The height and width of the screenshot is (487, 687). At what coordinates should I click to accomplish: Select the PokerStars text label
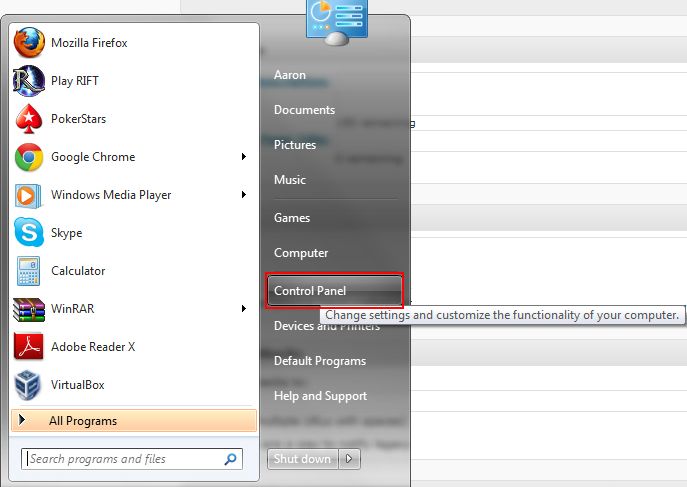pyautogui.click(x=78, y=119)
